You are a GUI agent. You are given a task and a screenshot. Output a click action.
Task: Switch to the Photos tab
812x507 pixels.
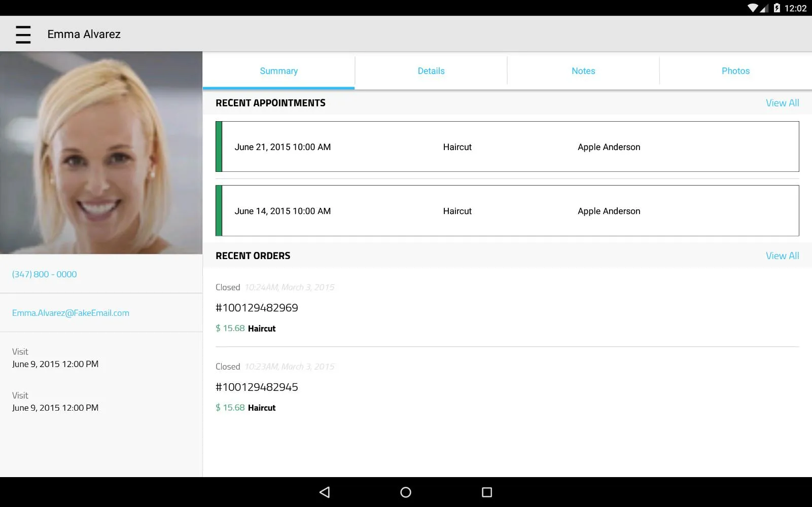(x=735, y=70)
